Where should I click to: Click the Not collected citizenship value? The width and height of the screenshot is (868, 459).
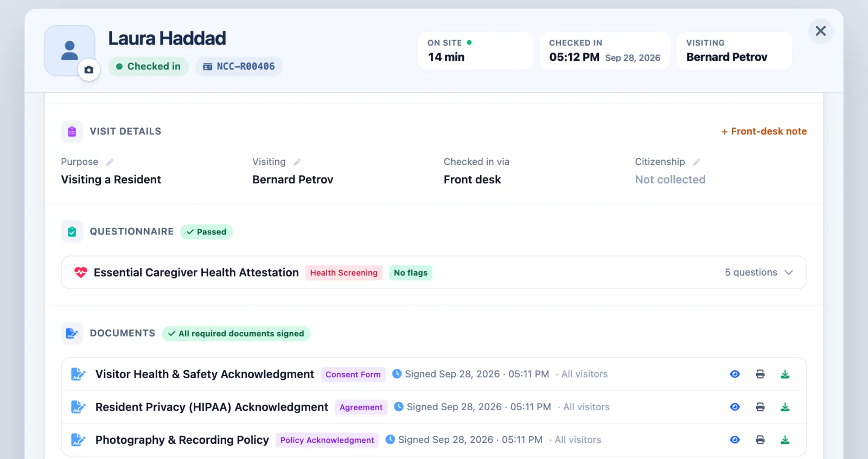[670, 180]
